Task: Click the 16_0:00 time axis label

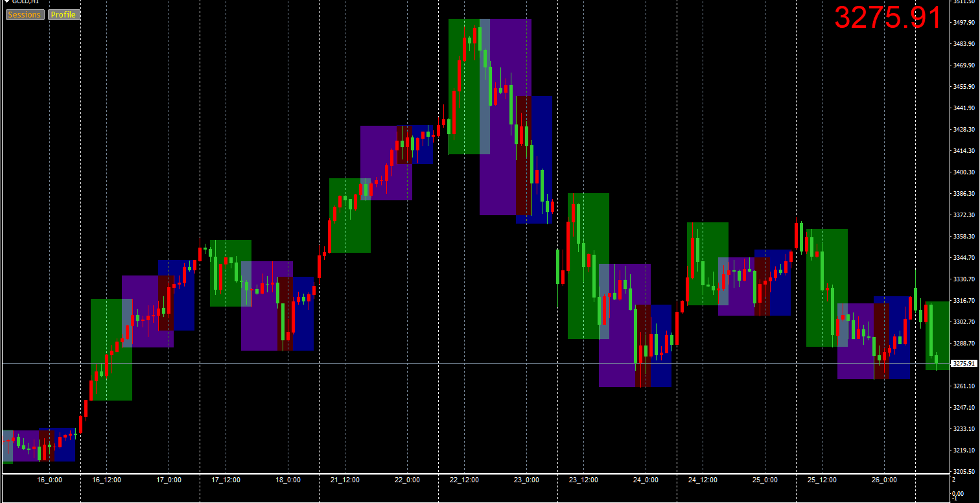Action: [49, 480]
